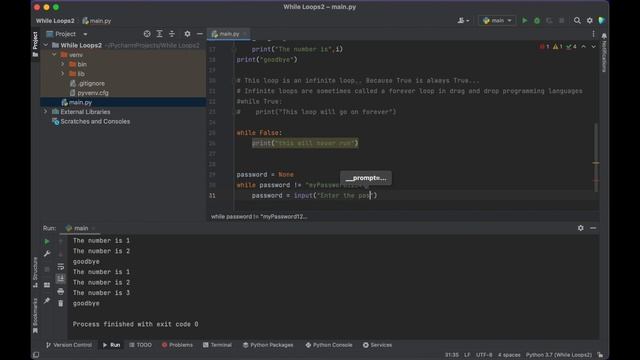This screenshot has height=360, width=640.
Task: Click UTF-8 encoding in status bar
Action: pyautogui.click(x=484, y=355)
